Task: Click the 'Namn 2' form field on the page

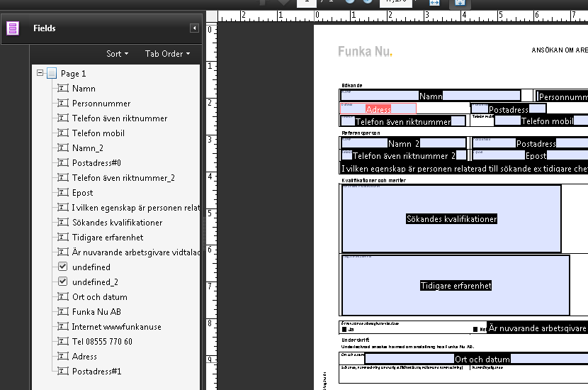Action: [404, 143]
